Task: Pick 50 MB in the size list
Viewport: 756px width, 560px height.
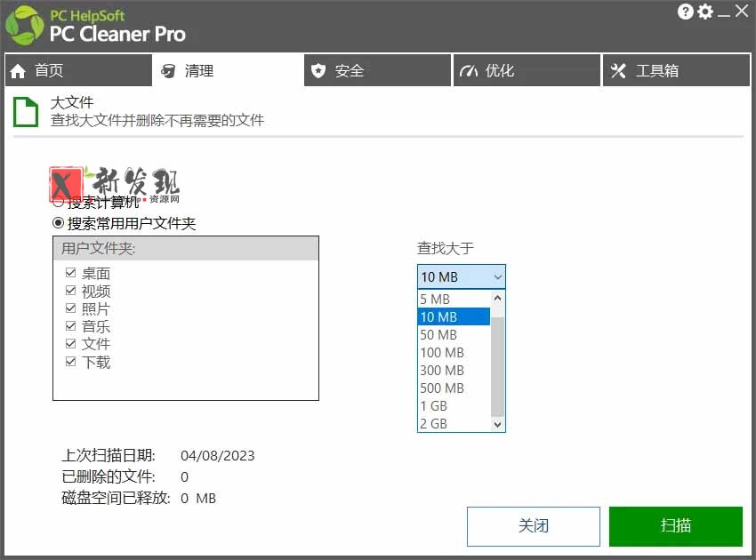Action: tap(454, 334)
